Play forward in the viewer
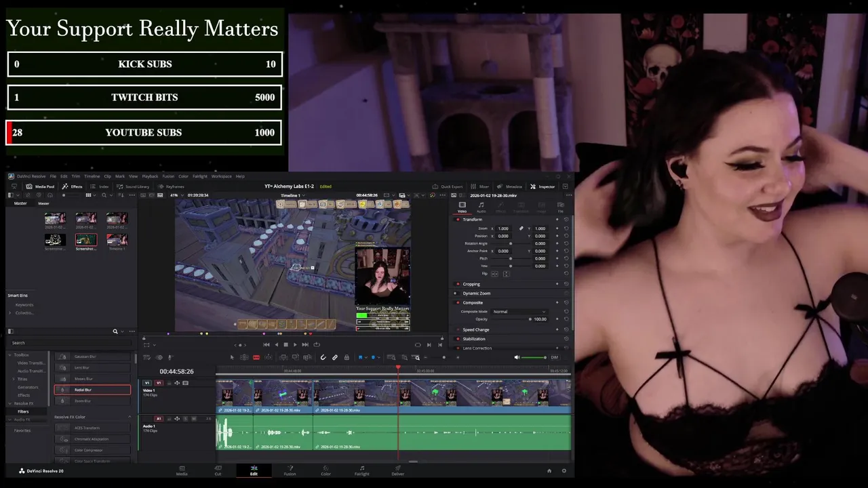Viewport: 868px width, 488px height. pyautogui.click(x=295, y=344)
